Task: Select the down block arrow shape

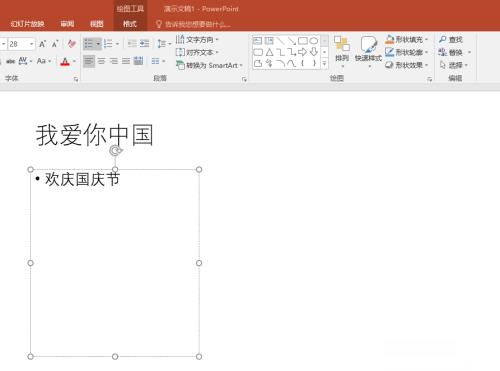Action: [x=314, y=52]
